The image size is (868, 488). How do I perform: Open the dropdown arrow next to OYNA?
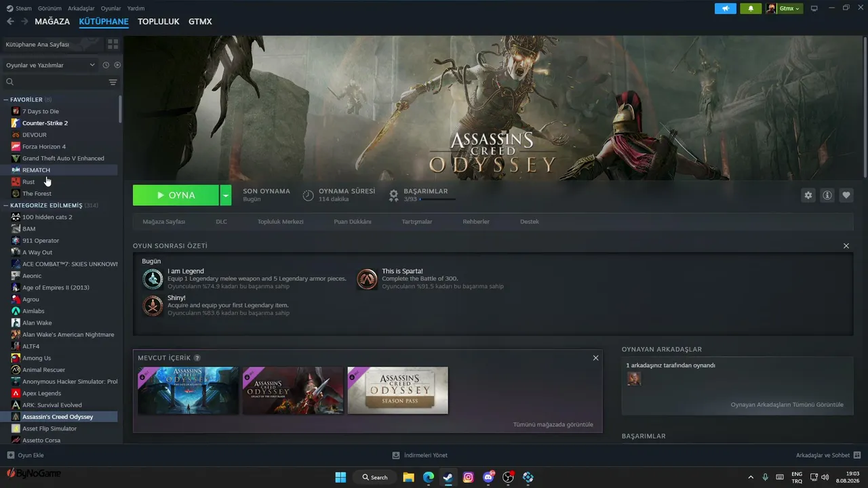(226, 195)
